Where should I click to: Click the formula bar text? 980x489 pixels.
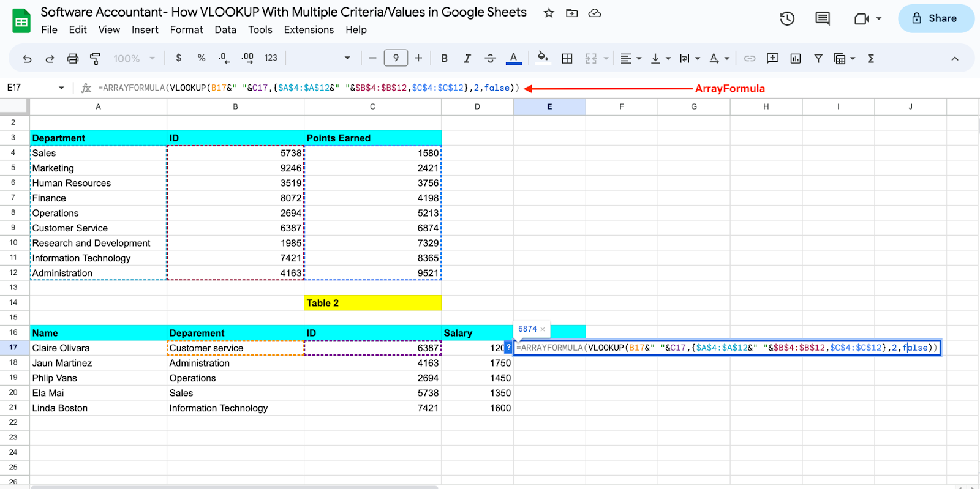(x=309, y=88)
